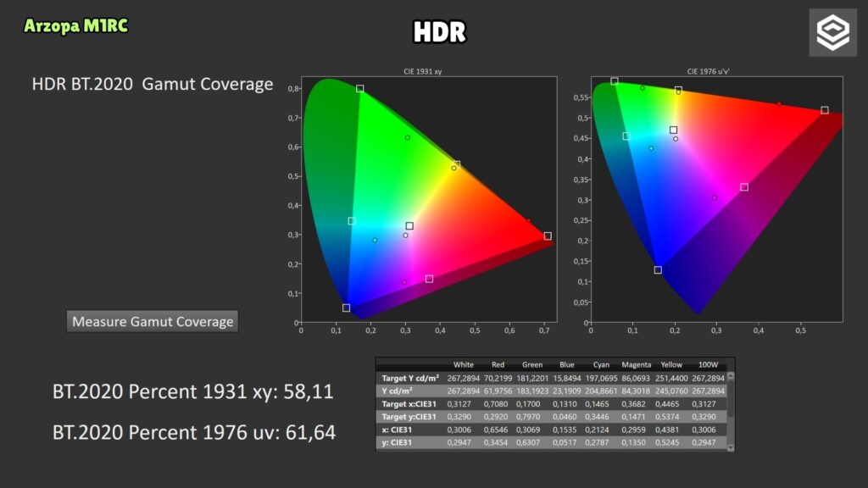Select the Green target luminance cell '181,2201'
The width and height of the screenshot is (868, 488).
pyautogui.click(x=532, y=378)
